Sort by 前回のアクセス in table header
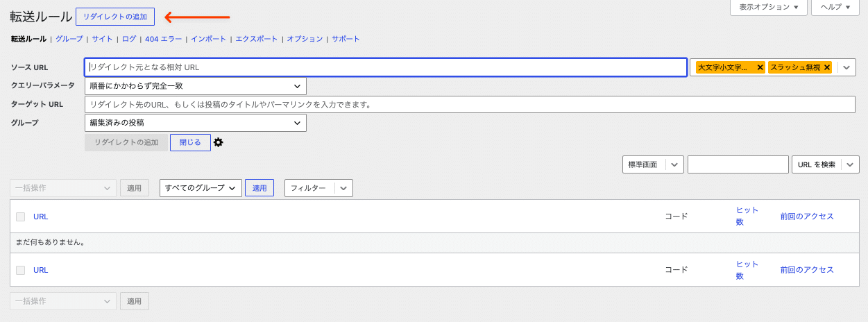The image size is (868, 322). (x=807, y=217)
